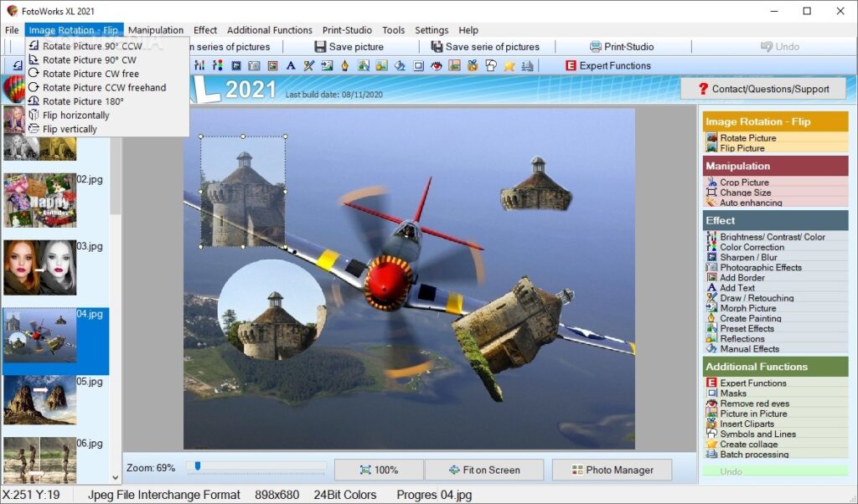This screenshot has width=858, height=504.
Task: Click Remove red eyes in the side panel
Action: [x=755, y=404]
